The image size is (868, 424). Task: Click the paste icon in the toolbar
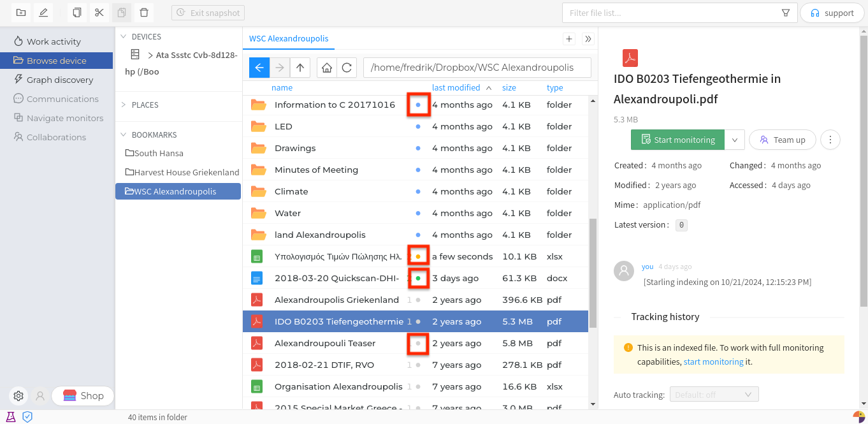[121, 13]
